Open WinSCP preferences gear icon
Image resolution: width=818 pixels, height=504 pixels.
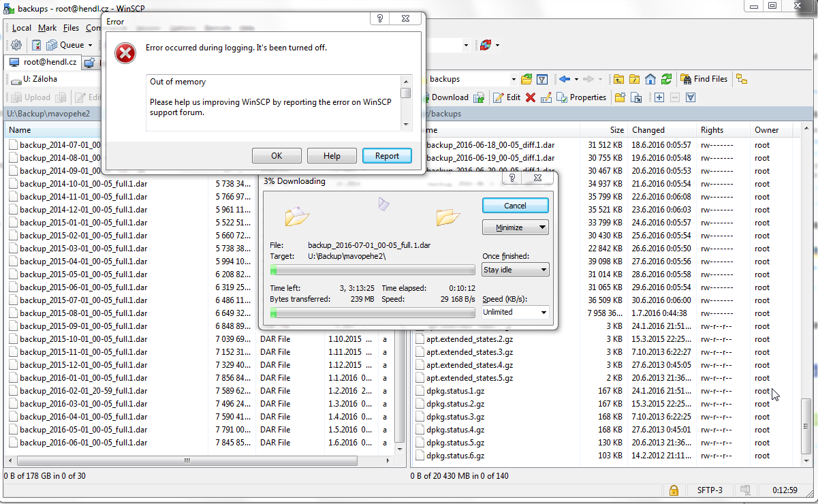coord(15,44)
